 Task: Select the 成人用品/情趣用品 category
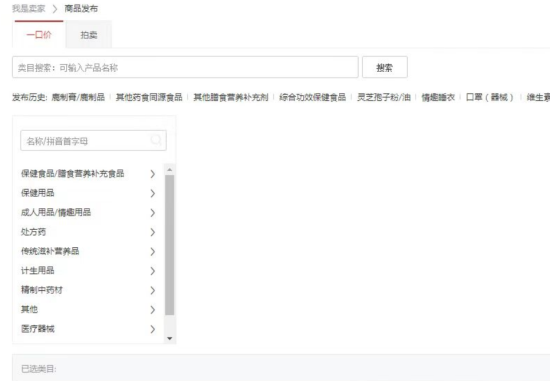point(56,212)
